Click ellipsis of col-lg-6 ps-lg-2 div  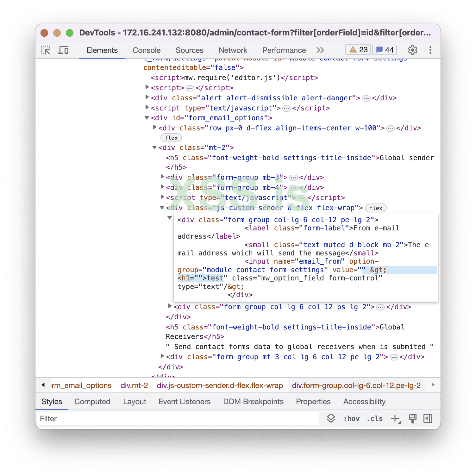pyautogui.click(x=380, y=307)
